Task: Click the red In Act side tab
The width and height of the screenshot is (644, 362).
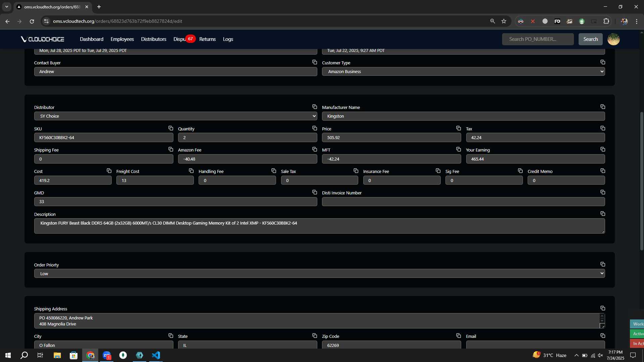Action: [x=637, y=344]
